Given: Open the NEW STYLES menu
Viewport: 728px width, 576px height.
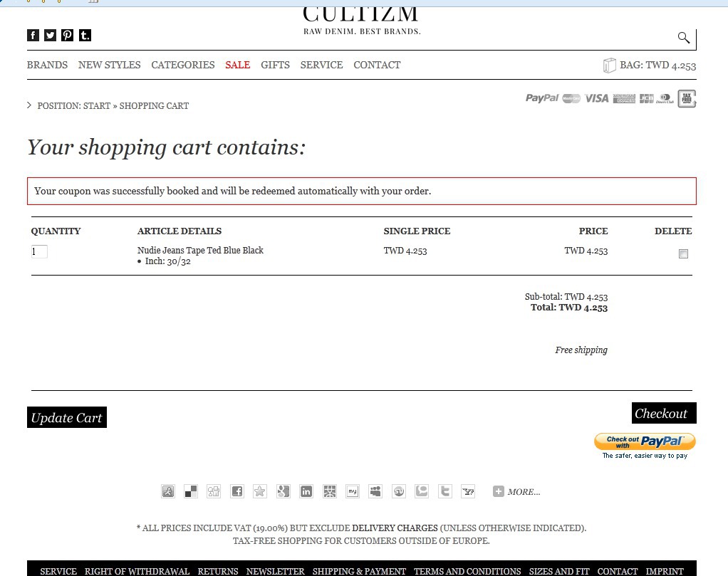Looking at the screenshot, I should [x=109, y=65].
